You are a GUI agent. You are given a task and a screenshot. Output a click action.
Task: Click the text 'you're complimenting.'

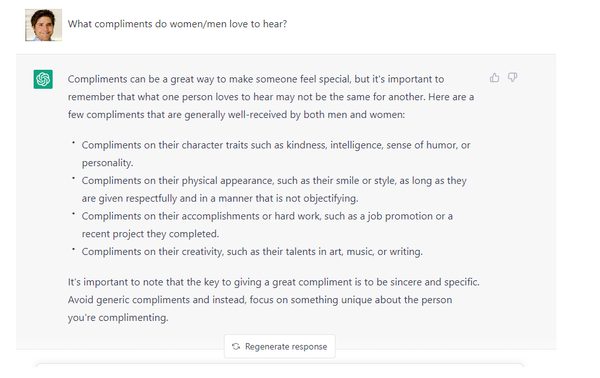[x=118, y=318]
